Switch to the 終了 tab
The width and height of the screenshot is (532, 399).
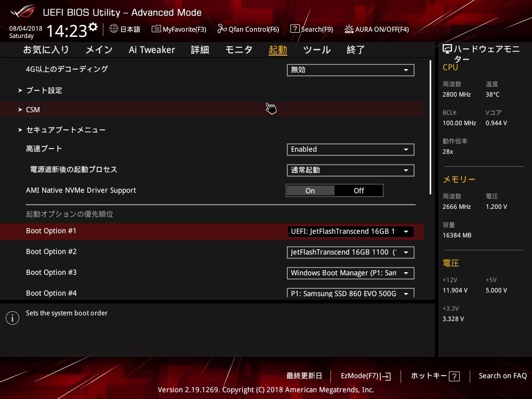pyautogui.click(x=355, y=50)
